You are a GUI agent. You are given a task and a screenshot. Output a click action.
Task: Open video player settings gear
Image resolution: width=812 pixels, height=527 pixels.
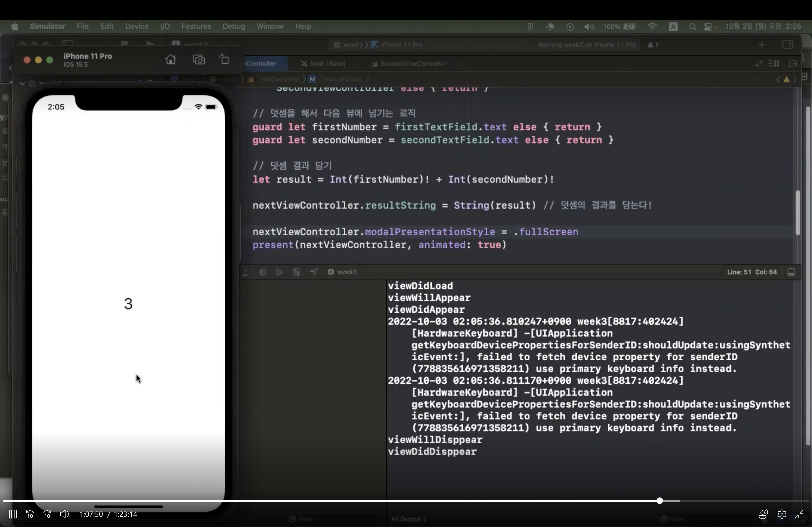782,514
